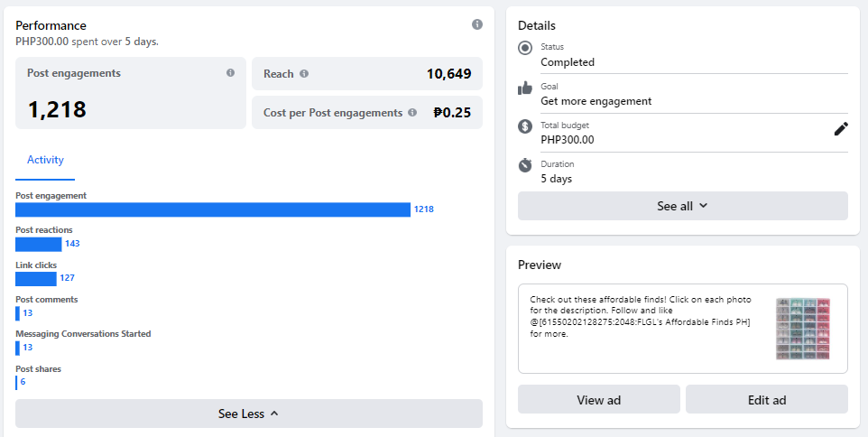Click the Post engagement bar showing 1218
Viewport: 868px width, 437px height.
[x=213, y=209]
